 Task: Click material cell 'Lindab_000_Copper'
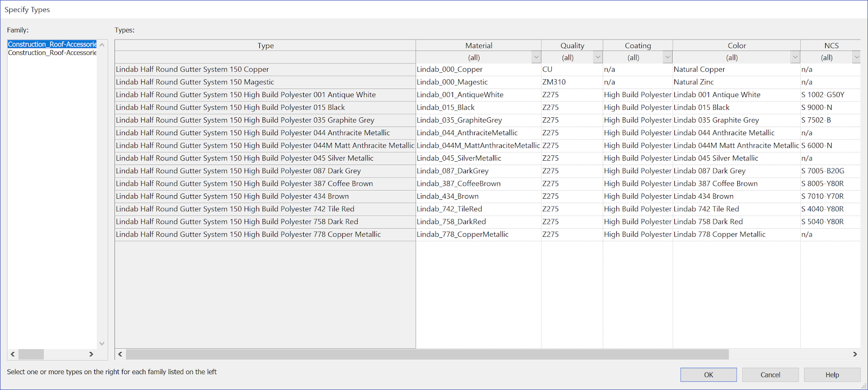click(x=478, y=70)
